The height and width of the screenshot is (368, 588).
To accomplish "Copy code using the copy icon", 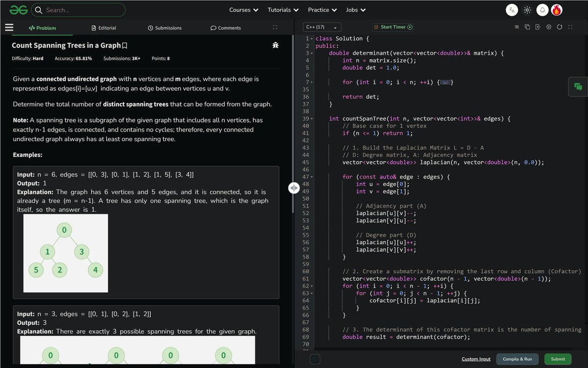I will pos(527,27).
